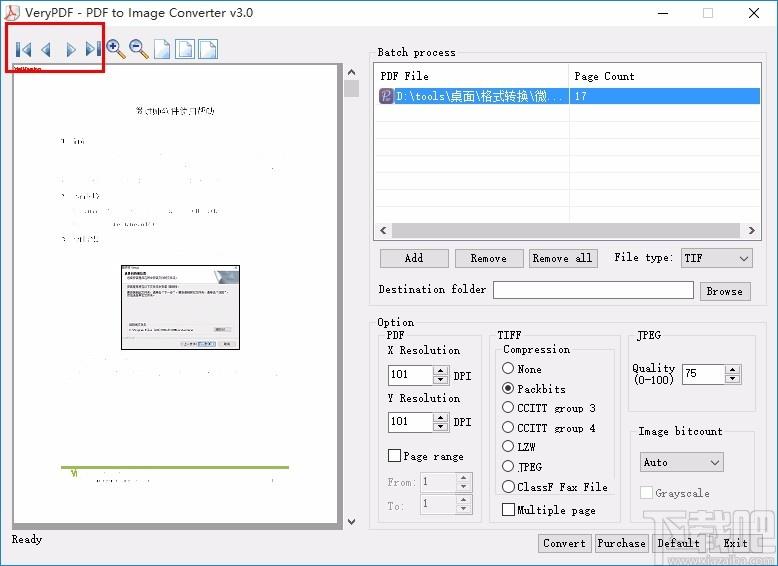Viewport: 778px width, 566px height.
Task: Minimize the VeryPDF window
Action: pyautogui.click(x=662, y=13)
